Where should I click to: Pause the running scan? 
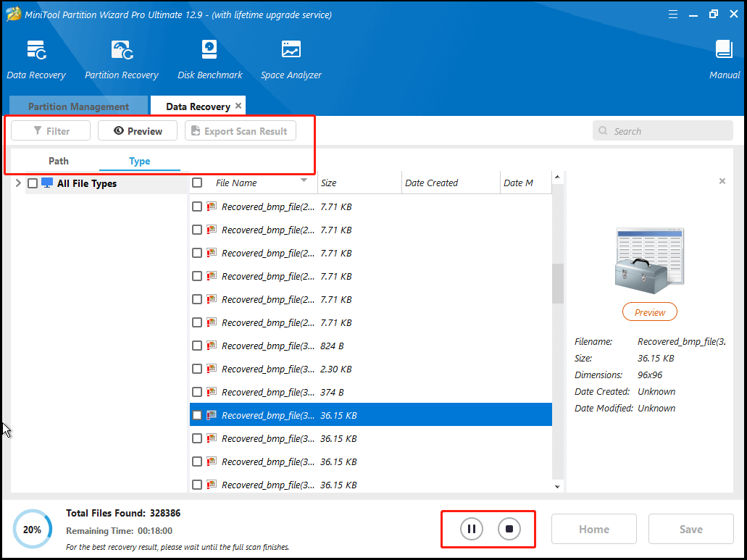coord(471,529)
